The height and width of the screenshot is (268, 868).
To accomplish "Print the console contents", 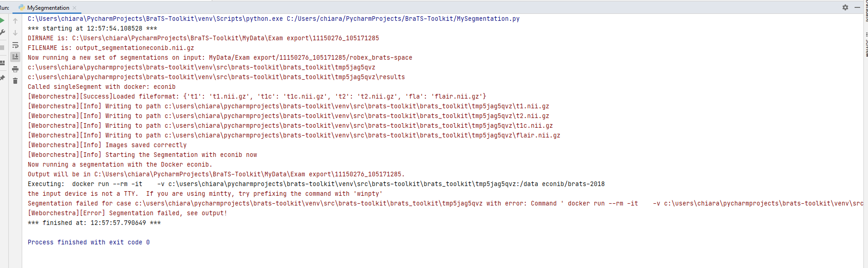I will click(x=15, y=69).
